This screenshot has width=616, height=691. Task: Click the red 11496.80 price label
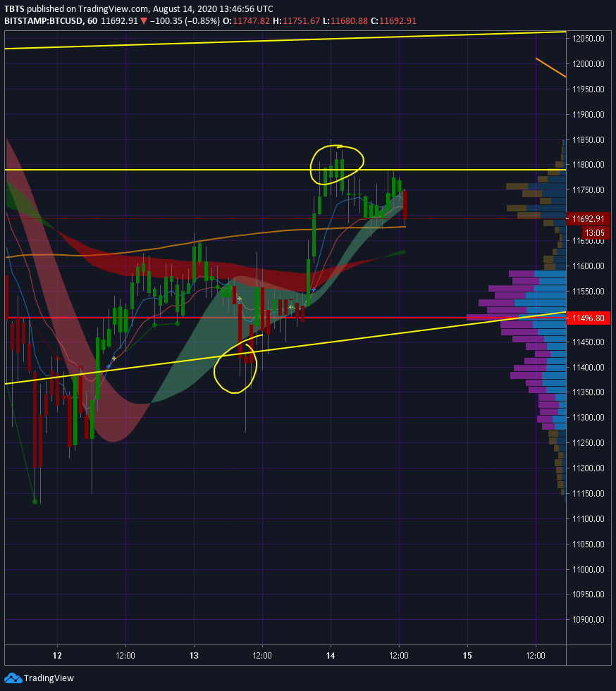click(x=588, y=318)
